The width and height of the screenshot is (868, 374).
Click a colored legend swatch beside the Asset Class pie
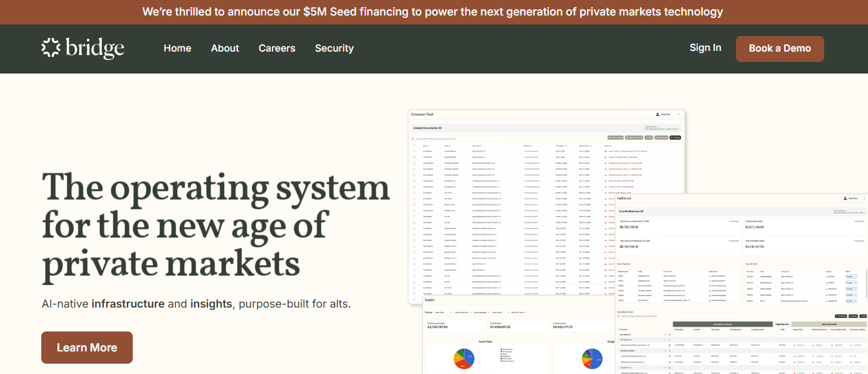pos(501,349)
